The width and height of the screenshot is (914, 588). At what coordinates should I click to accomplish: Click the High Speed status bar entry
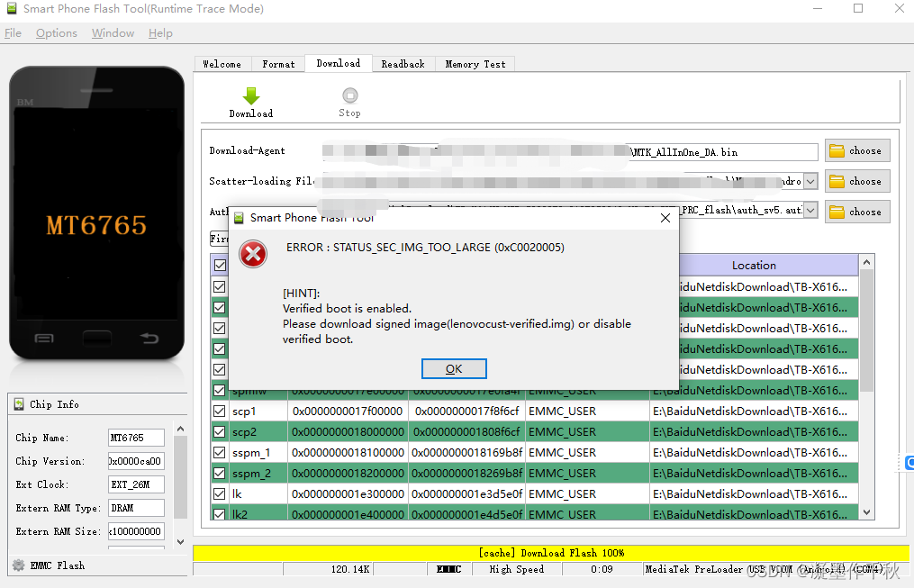point(517,569)
